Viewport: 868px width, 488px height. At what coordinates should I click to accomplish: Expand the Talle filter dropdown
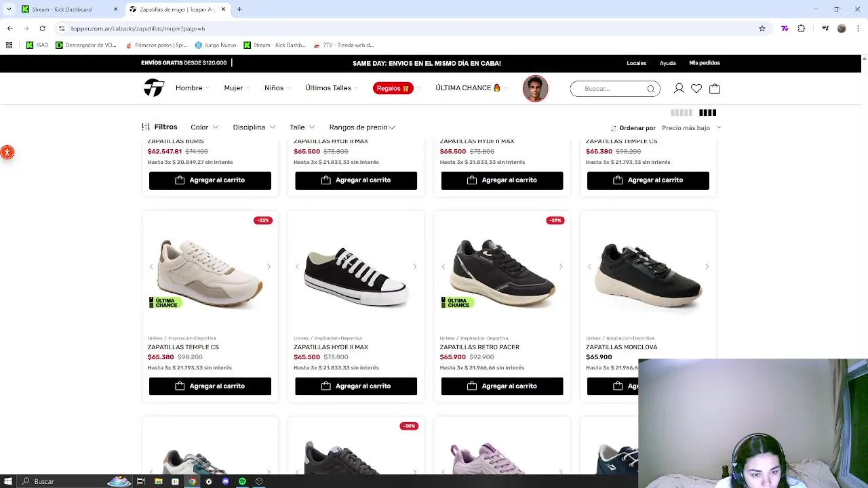[302, 127]
